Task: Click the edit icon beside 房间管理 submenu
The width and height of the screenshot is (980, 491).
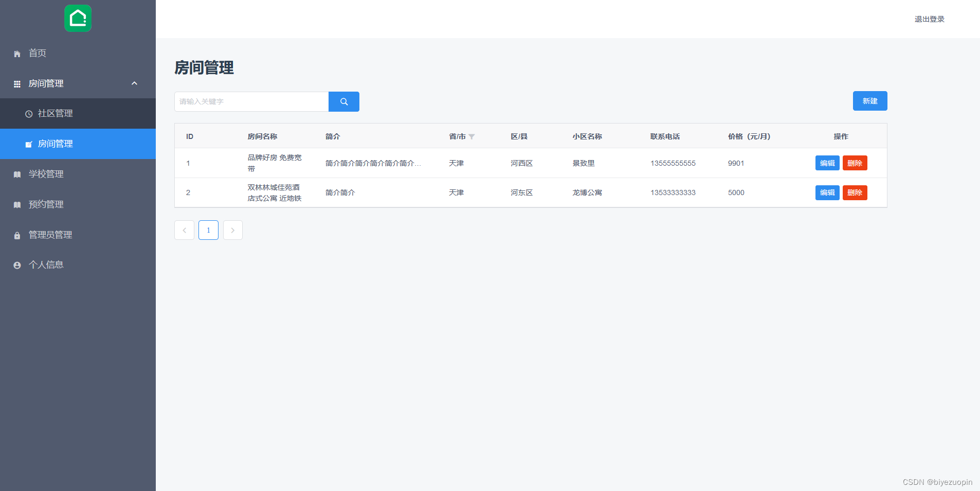Action: click(29, 144)
